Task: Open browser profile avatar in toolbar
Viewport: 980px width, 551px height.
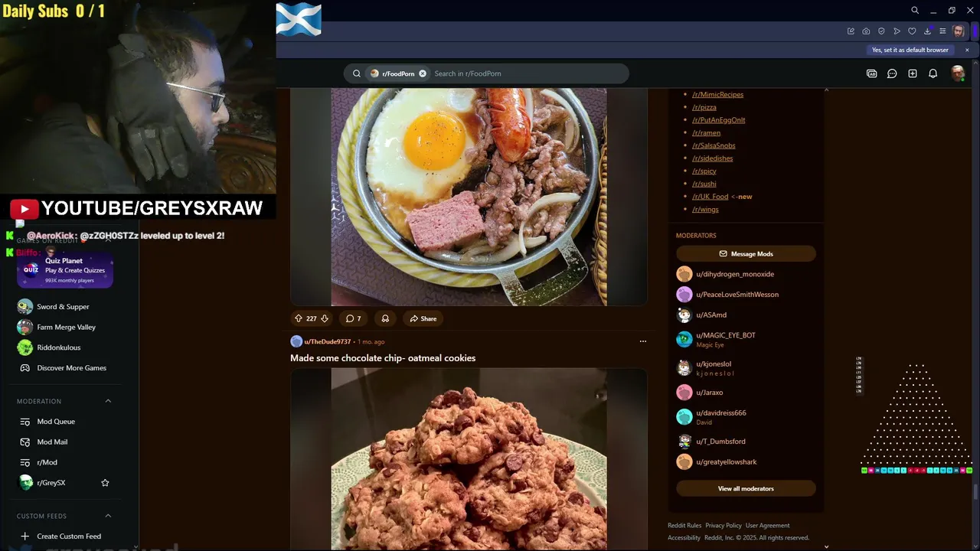Action: pyautogui.click(x=959, y=31)
